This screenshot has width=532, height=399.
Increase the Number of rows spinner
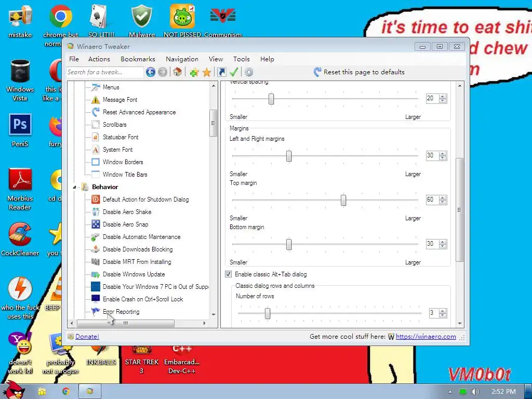(443, 311)
